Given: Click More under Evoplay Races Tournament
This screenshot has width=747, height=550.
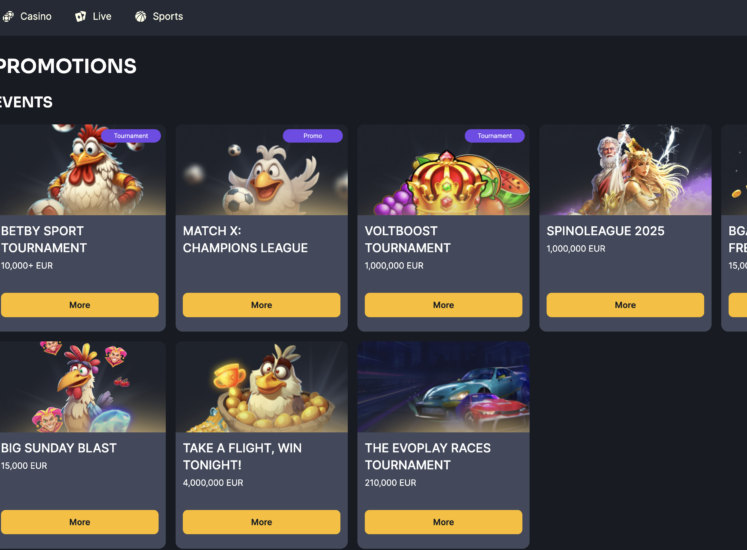Looking at the screenshot, I should (444, 522).
